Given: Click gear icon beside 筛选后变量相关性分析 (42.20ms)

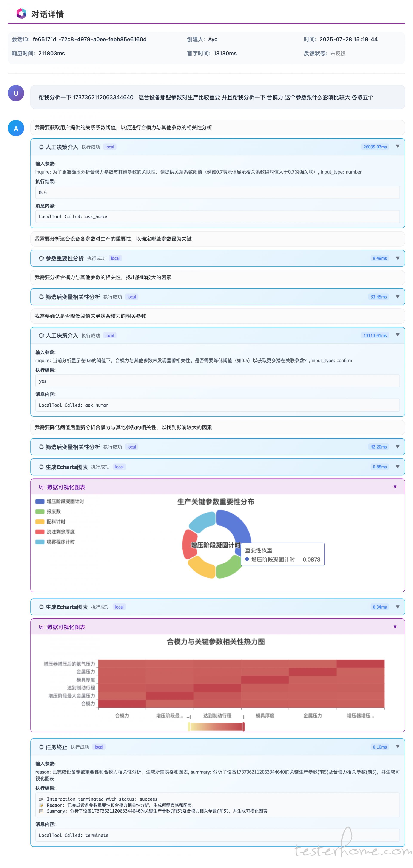Looking at the screenshot, I should tap(41, 447).
